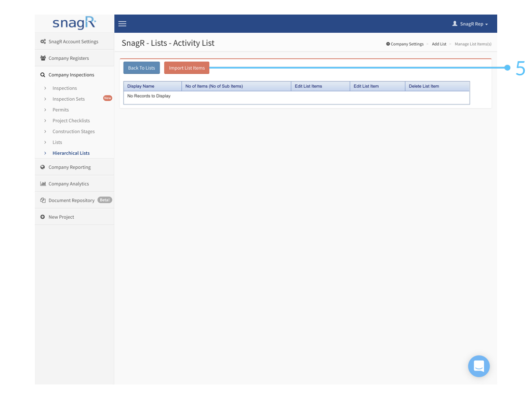Open Project Checklists submenu link
This screenshot has height=399, width=532.
pyautogui.click(x=71, y=121)
